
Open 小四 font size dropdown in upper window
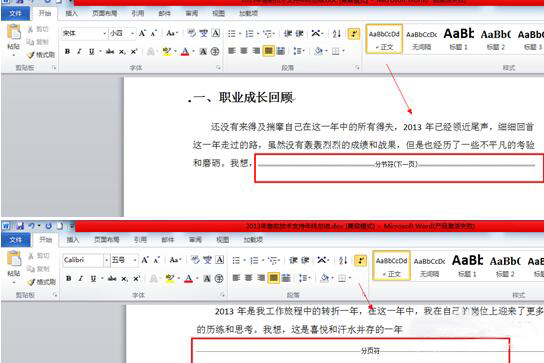coord(133,33)
